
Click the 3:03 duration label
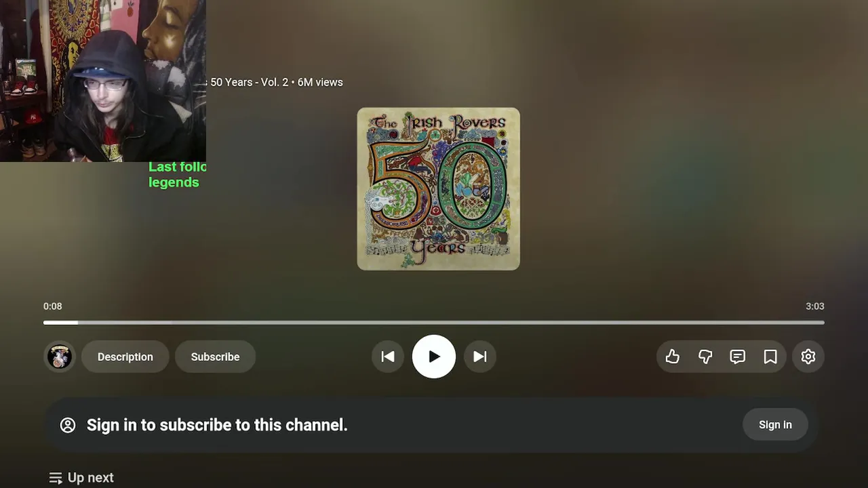click(814, 306)
